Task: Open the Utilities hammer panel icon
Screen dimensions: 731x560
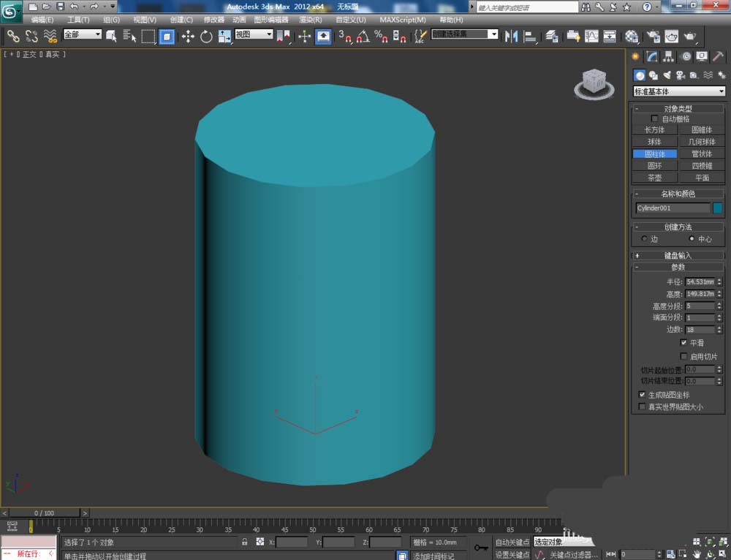Action: coord(719,57)
